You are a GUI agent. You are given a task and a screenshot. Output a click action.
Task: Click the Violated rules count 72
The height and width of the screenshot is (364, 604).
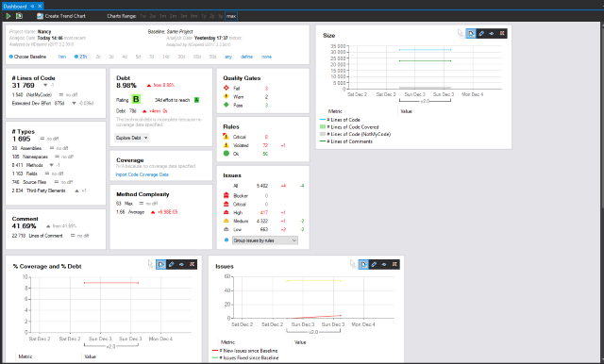coord(265,145)
